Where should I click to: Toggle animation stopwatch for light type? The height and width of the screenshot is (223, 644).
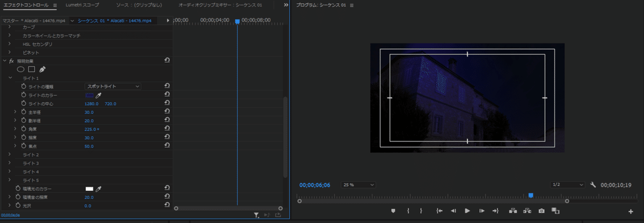click(23, 86)
